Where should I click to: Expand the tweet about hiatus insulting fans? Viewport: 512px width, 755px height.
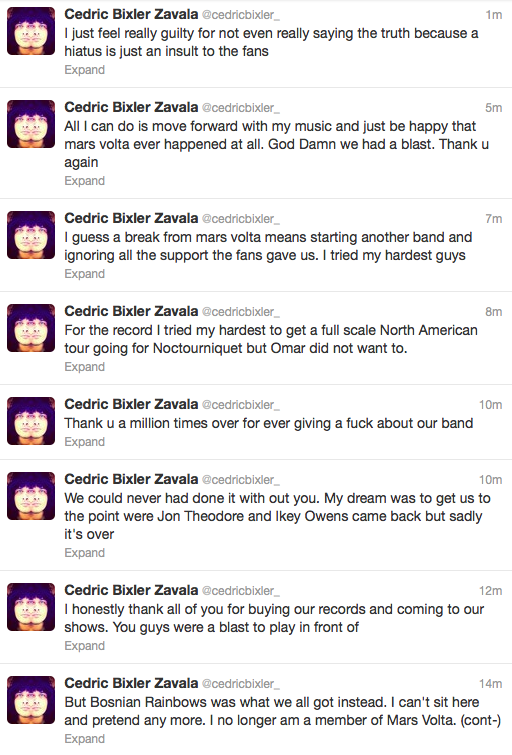85,70
